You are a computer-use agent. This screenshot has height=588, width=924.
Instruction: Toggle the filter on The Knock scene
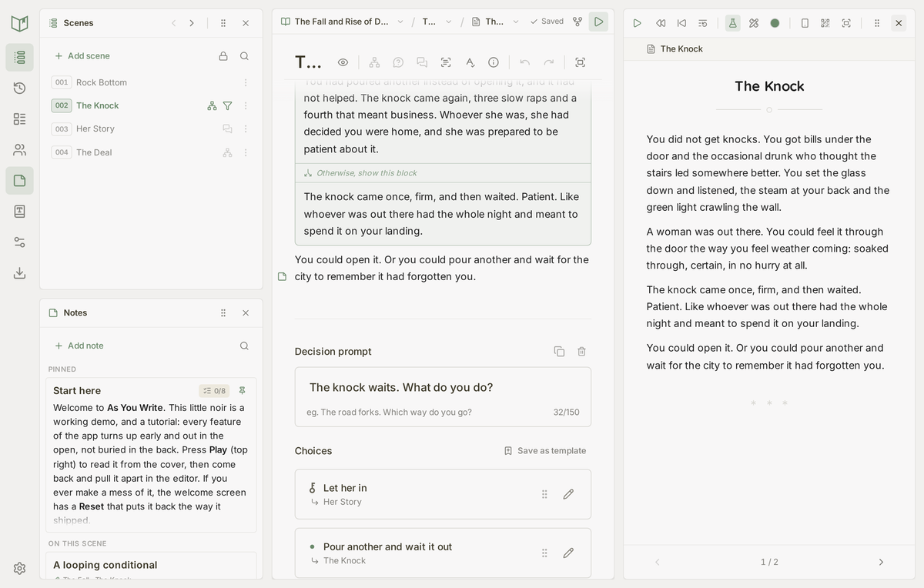click(x=227, y=105)
